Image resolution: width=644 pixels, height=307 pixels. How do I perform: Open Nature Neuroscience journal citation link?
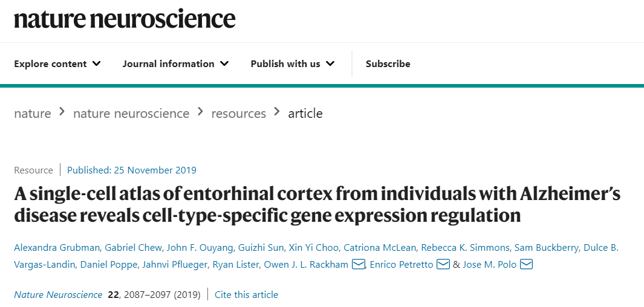coord(58,295)
